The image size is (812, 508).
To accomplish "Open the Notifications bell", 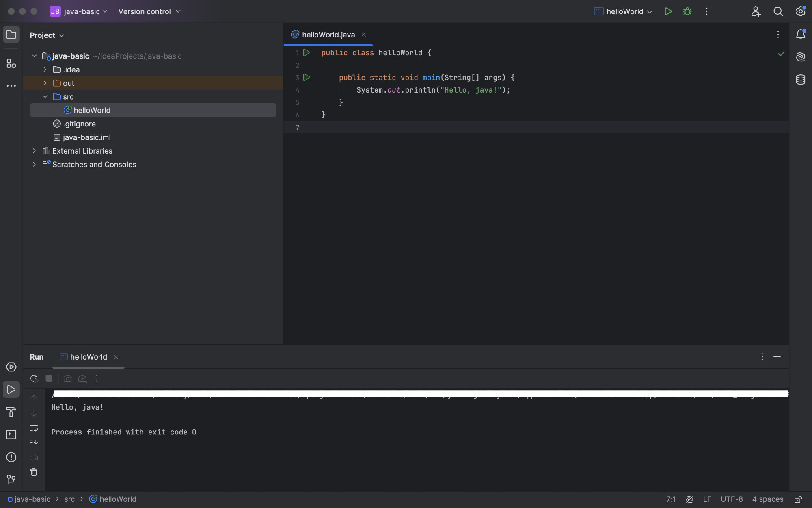I will click(x=801, y=35).
